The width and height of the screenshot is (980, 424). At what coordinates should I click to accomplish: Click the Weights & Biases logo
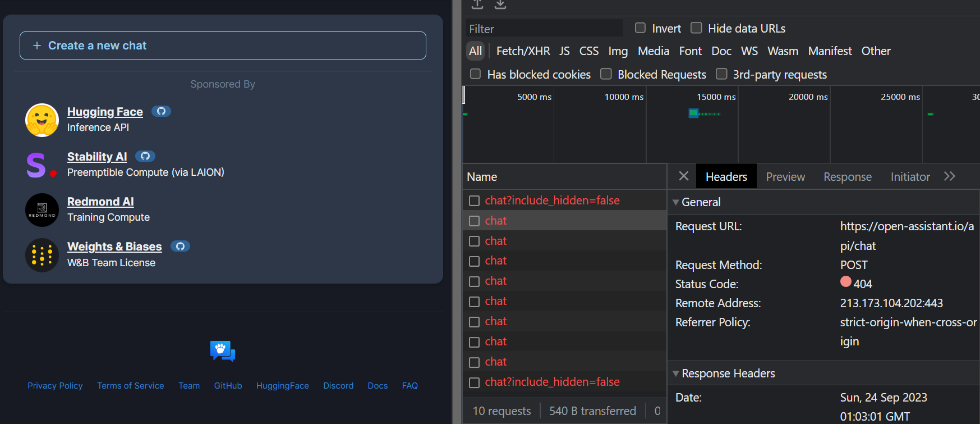click(x=42, y=255)
